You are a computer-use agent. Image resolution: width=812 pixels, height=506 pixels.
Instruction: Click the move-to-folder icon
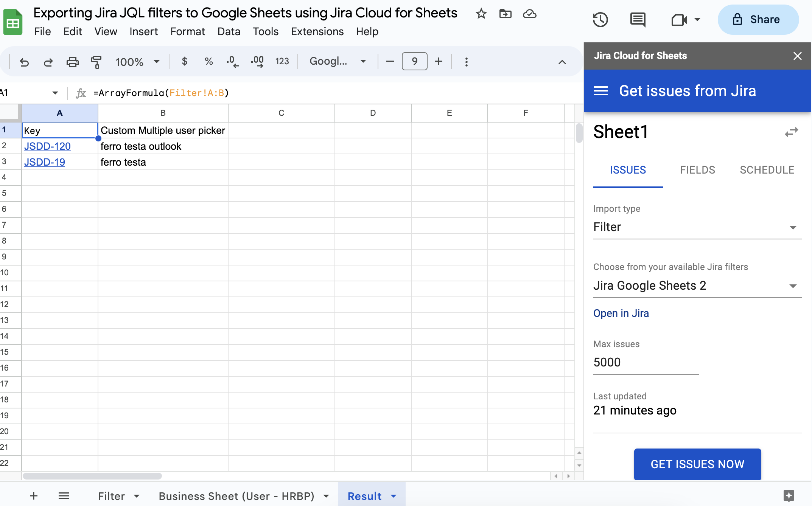[505, 14]
